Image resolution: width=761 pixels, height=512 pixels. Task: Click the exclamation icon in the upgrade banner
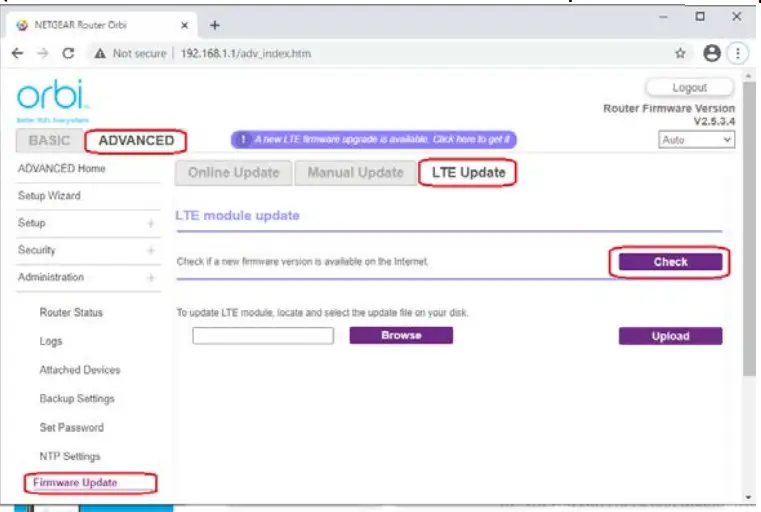pos(243,140)
